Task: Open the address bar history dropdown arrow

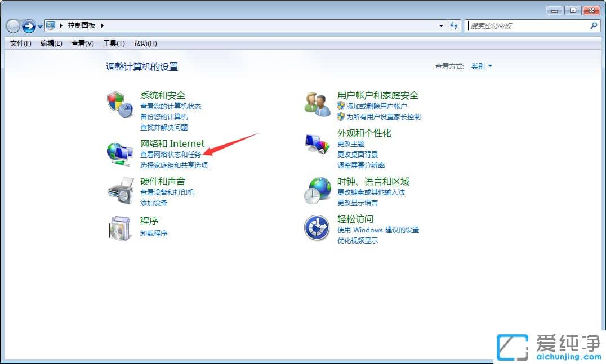Action: point(441,25)
